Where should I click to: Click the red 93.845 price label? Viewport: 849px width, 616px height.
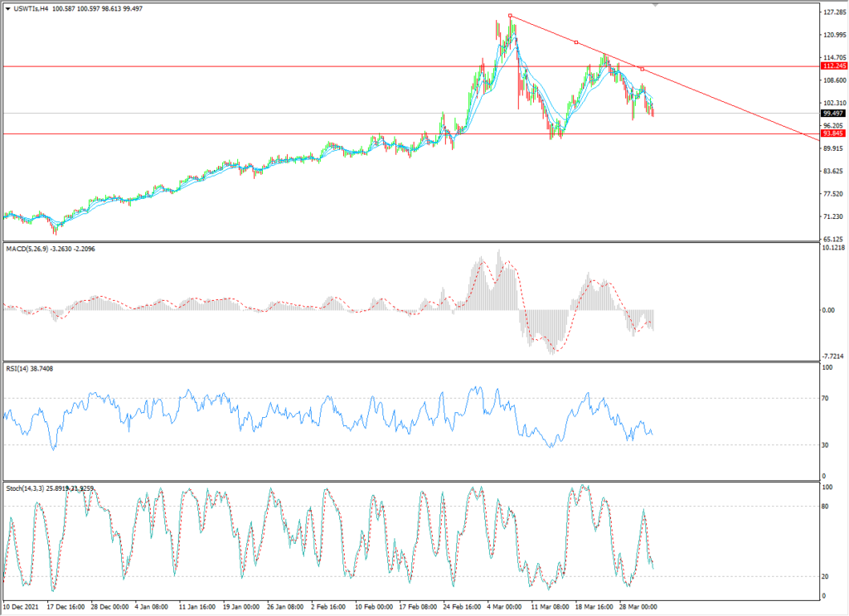point(834,133)
